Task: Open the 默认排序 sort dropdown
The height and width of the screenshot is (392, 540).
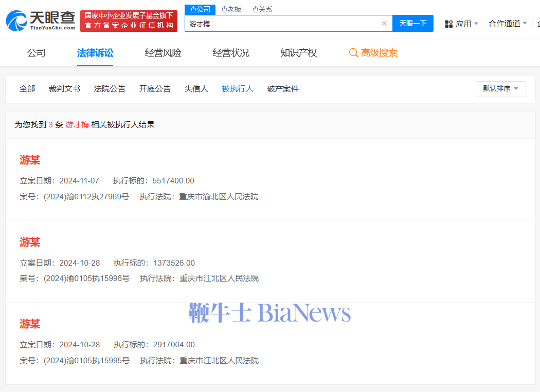Action: coord(501,89)
